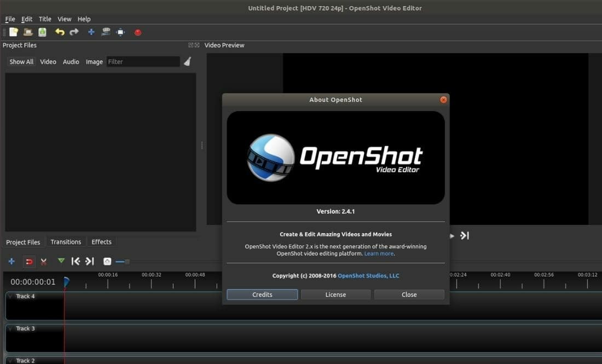Jump to the next marker in the timeline toolbar

[89, 262]
